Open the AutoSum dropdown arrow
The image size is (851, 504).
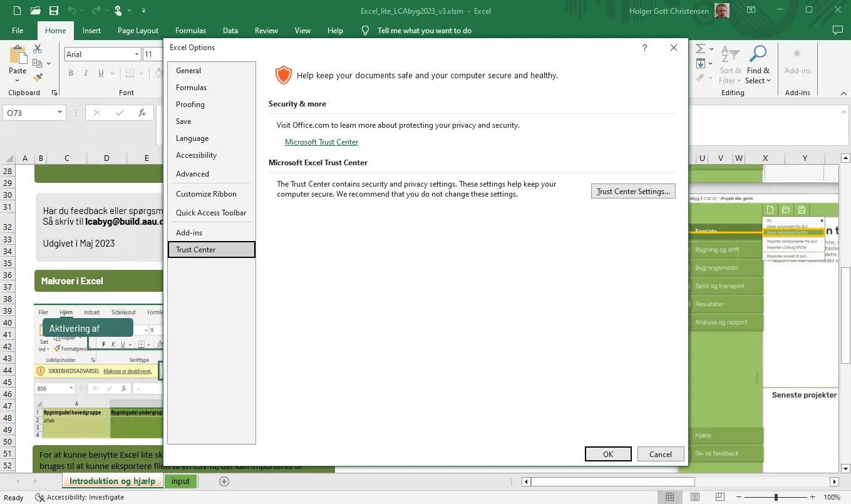click(711, 49)
